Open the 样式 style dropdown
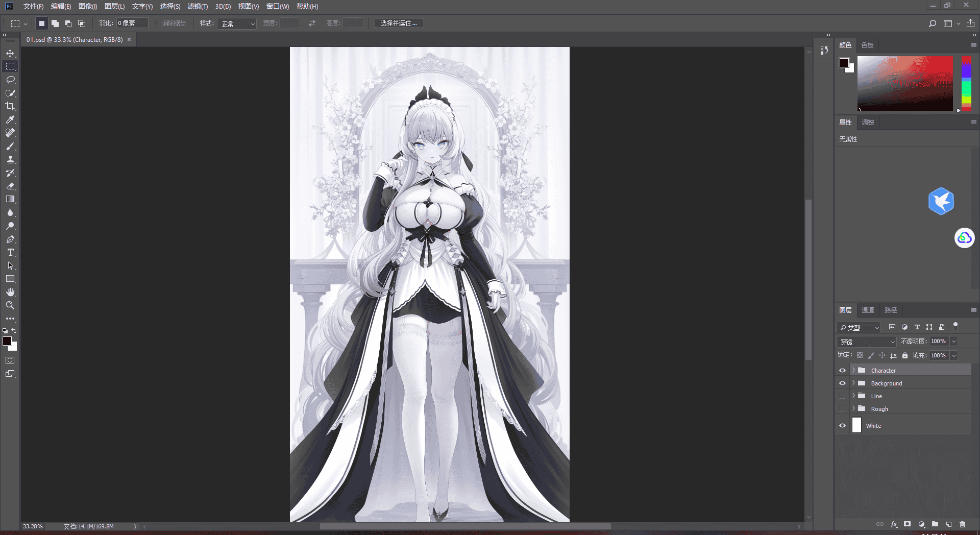The image size is (980, 535). [x=237, y=23]
